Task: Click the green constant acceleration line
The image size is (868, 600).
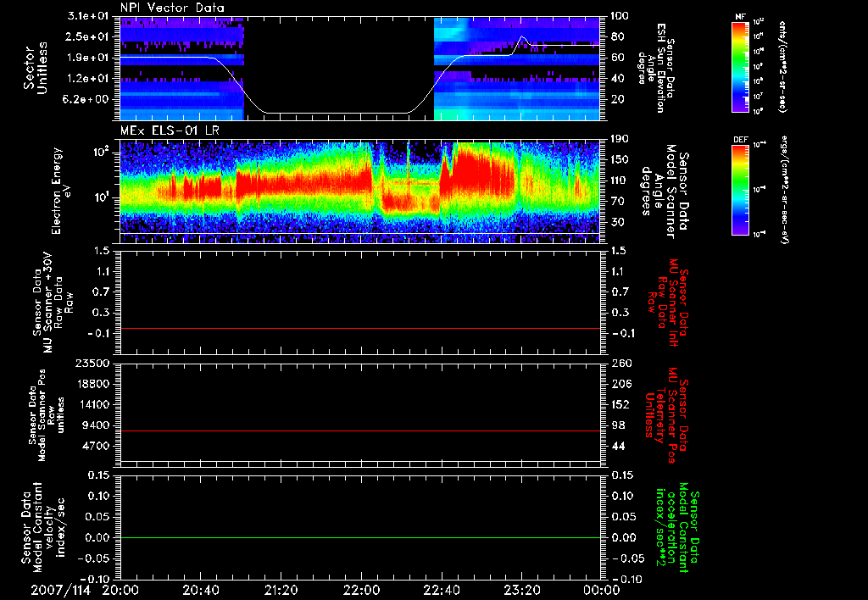Action: (359, 537)
